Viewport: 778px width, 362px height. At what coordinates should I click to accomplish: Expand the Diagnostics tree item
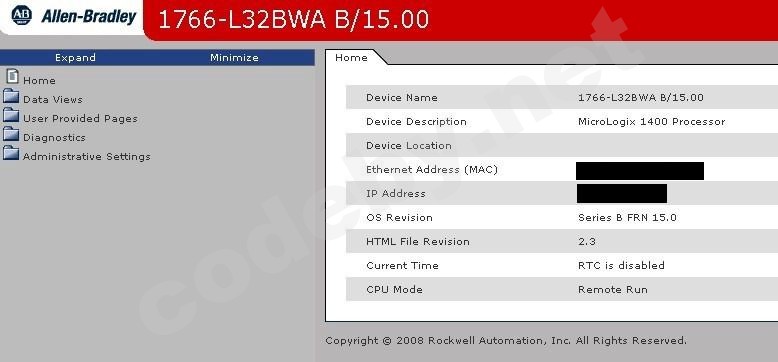click(x=54, y=137)
